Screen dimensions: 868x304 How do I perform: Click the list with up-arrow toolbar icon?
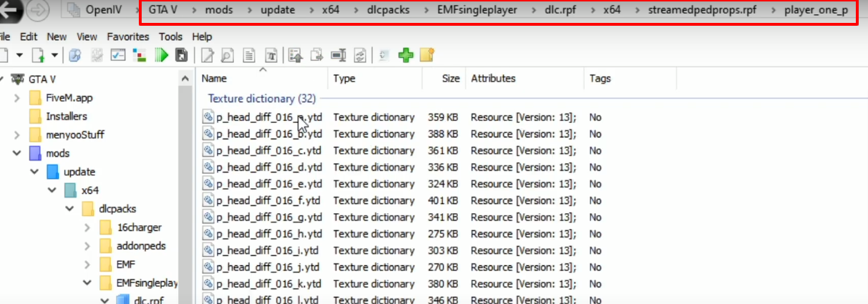296,55
